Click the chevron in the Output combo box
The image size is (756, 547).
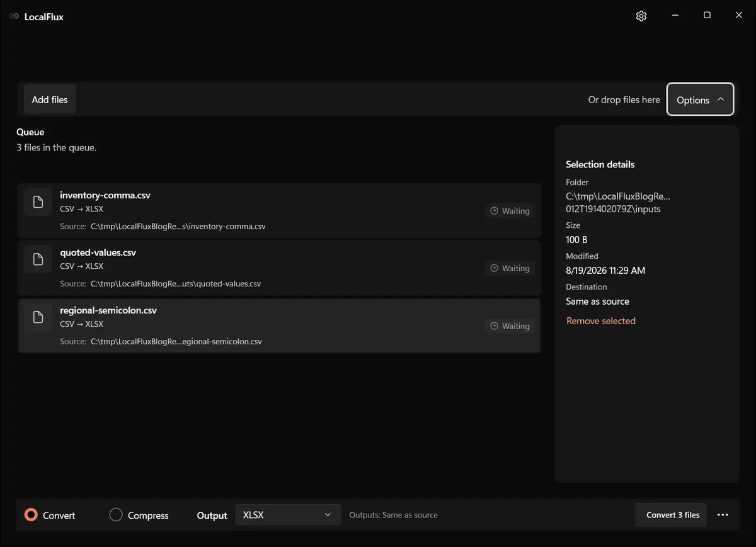pos(328,515)
